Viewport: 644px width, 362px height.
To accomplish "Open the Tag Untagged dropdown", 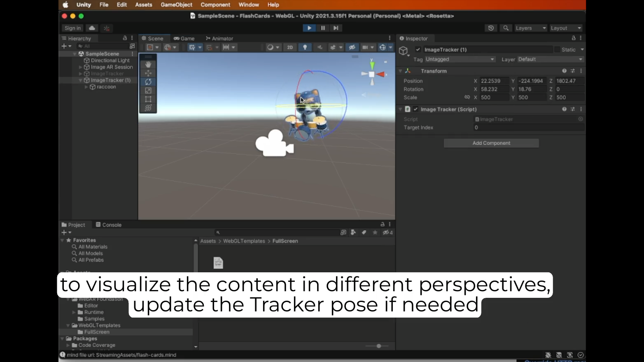I will click(460, 59).
